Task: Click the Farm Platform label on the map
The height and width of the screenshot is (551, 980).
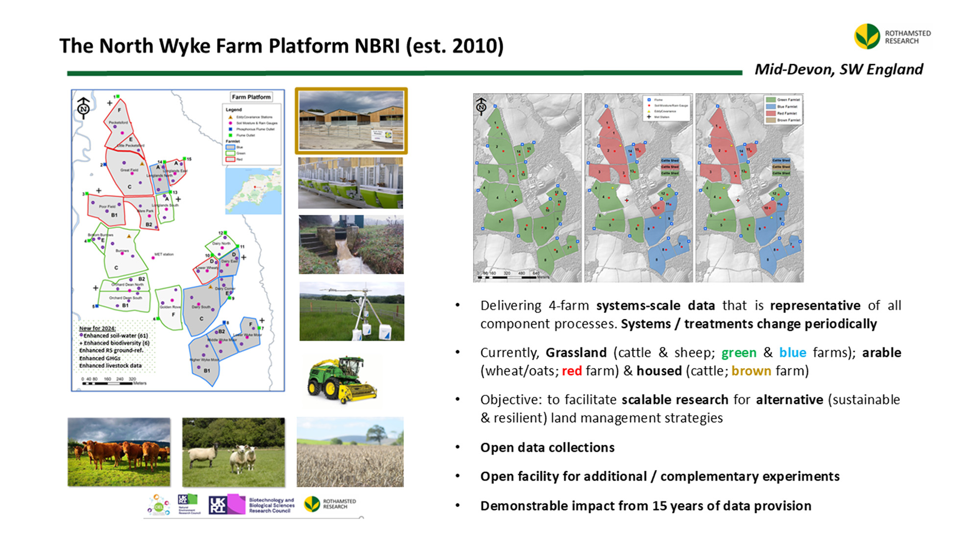Action: [x=251, y=97]
